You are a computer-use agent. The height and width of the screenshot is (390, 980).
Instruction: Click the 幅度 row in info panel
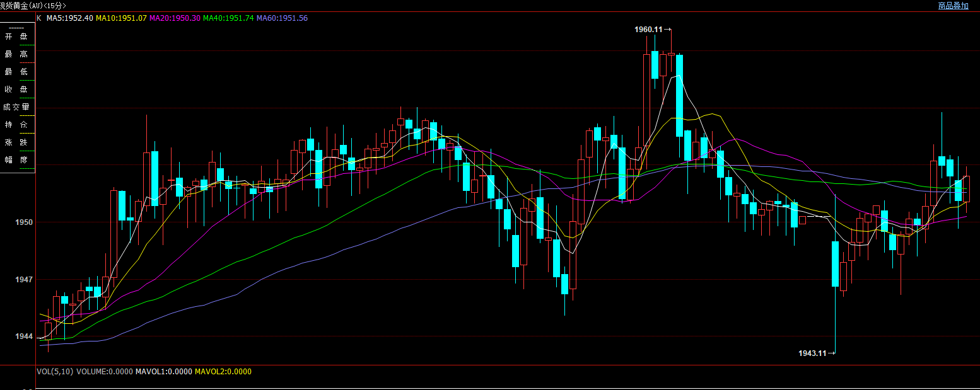pyautogui.click(x=16, y=160)
